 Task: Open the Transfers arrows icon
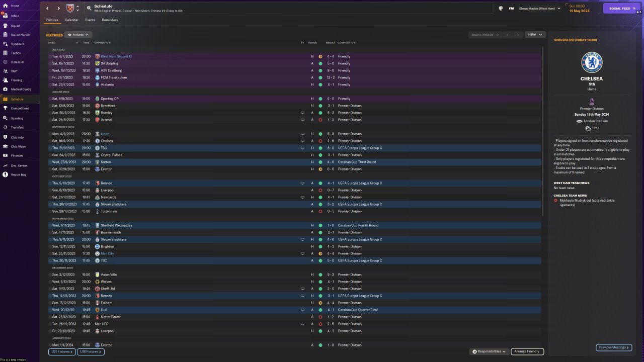[5, 127]
